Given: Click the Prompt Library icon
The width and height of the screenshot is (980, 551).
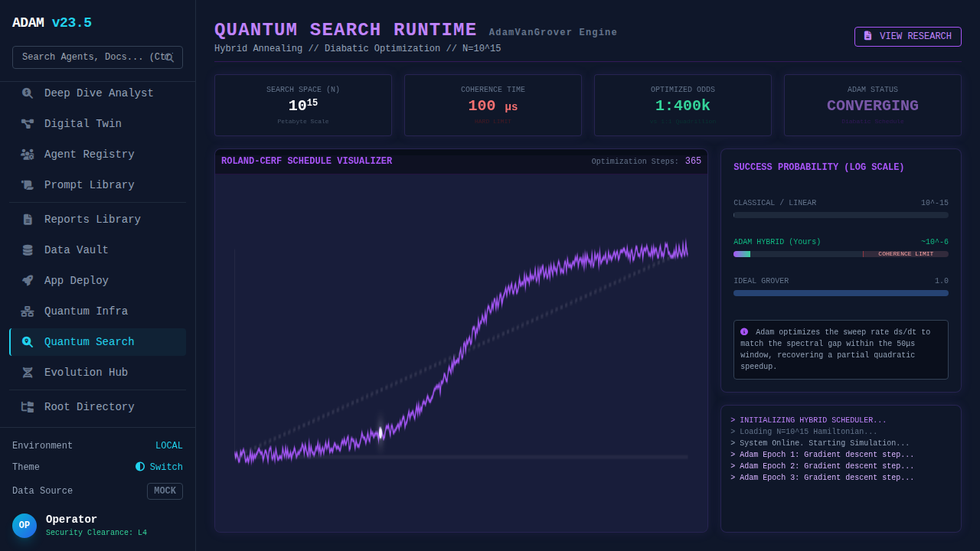Looking at the screenshot, I should tap(28, 185).
